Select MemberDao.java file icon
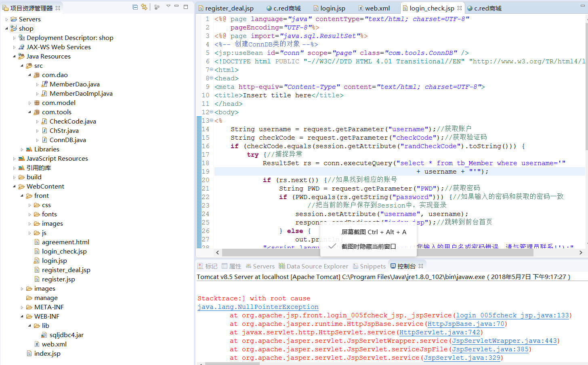The image size is (588, 365). (x=44, y=84)
